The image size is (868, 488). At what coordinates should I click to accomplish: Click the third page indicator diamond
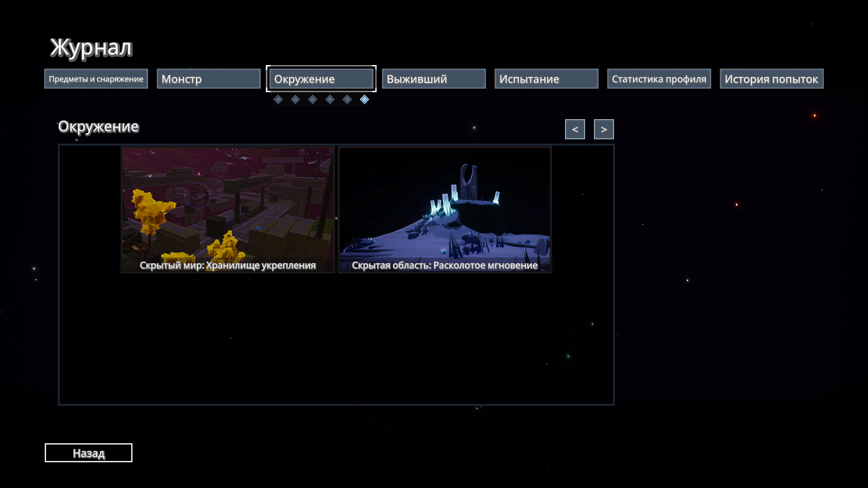tap(312, 99)
